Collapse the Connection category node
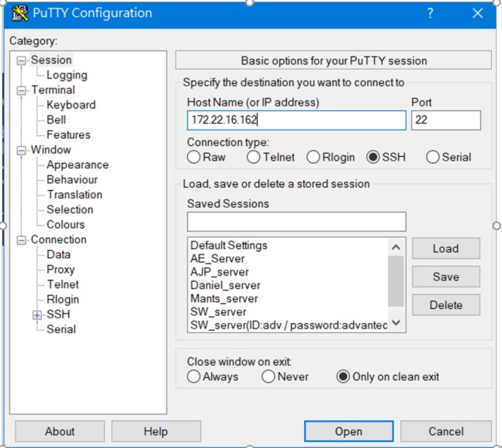This screenshot has height=448, width=502. [21, 240]
